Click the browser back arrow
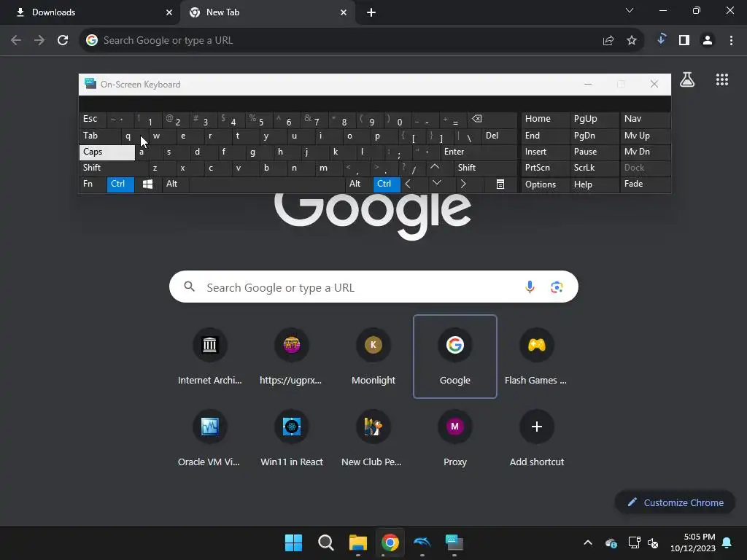Image resolution: width=747 pixels, height=560 pixels. pyautogui.click(x=16, y=41)
